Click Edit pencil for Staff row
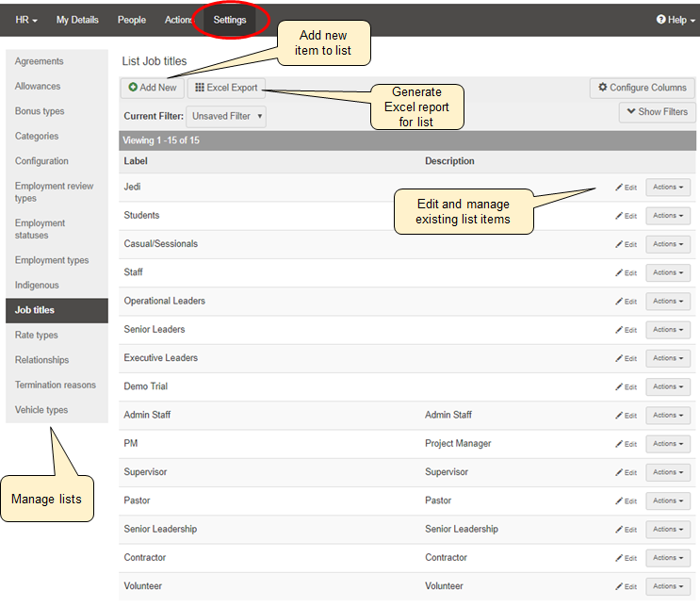Image resolution: width=700 pixels, height=607 pixels. (x=627, y=273)
